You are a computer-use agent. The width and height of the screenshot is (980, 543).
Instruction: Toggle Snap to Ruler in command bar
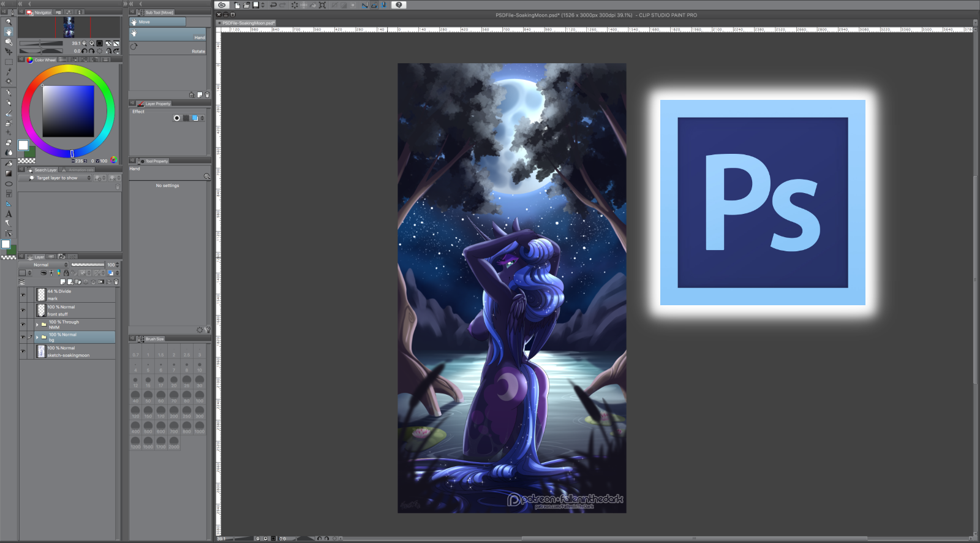click(364, 5)
